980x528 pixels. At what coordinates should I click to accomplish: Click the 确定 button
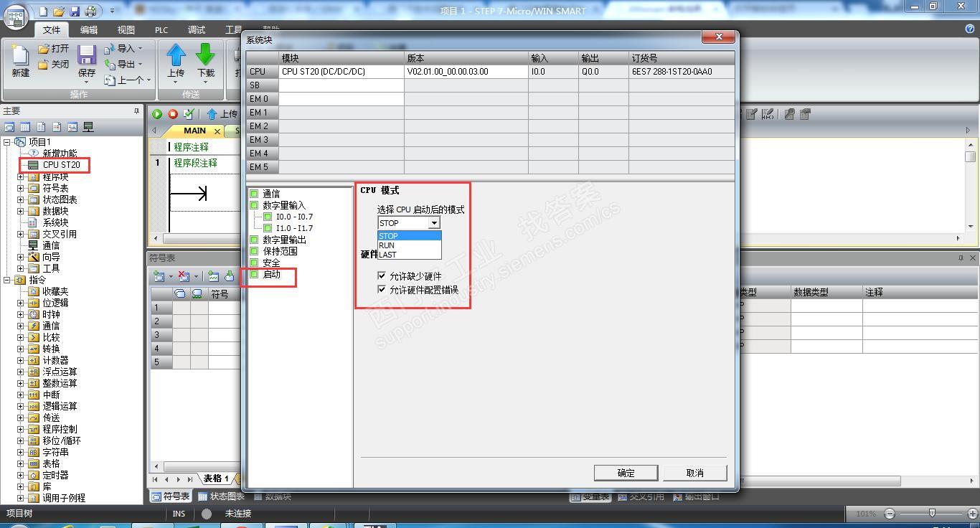(x=626, y=473)
